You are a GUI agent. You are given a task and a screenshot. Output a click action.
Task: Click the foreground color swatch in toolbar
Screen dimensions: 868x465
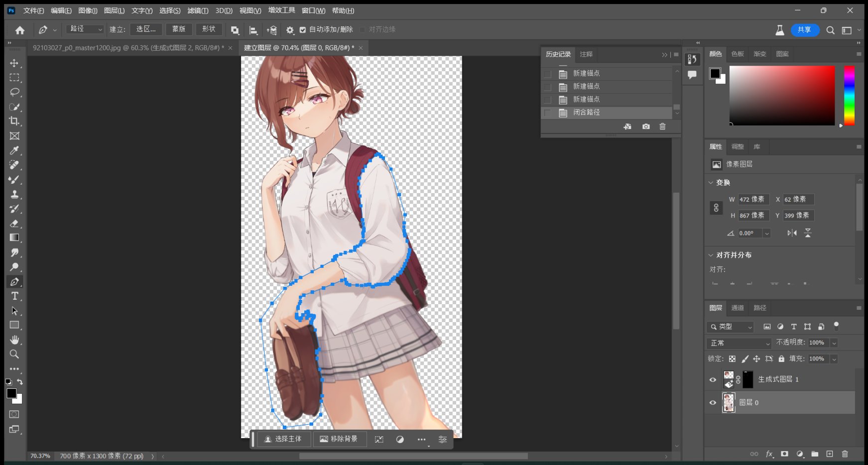(x=11, y=393)
